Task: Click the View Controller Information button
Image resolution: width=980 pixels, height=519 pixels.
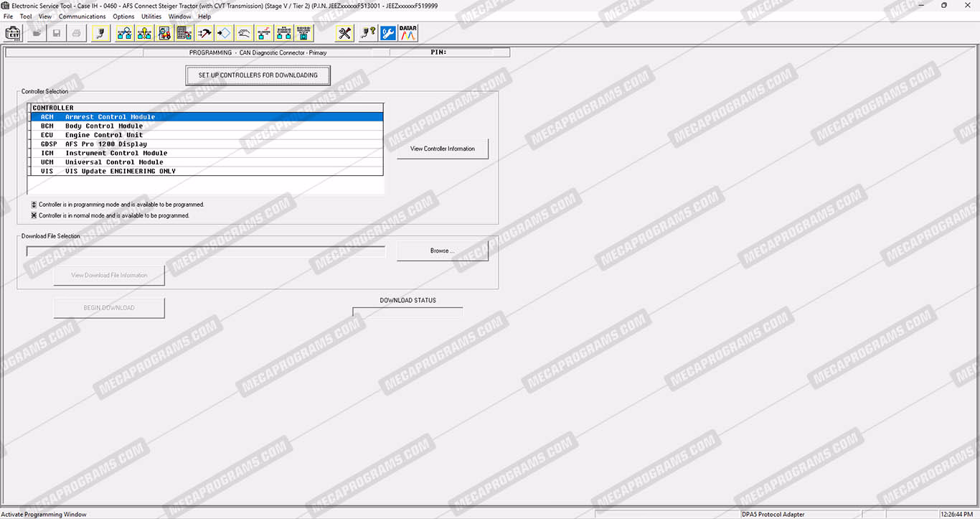Action: pyautogui.click(x=442, y=149)
